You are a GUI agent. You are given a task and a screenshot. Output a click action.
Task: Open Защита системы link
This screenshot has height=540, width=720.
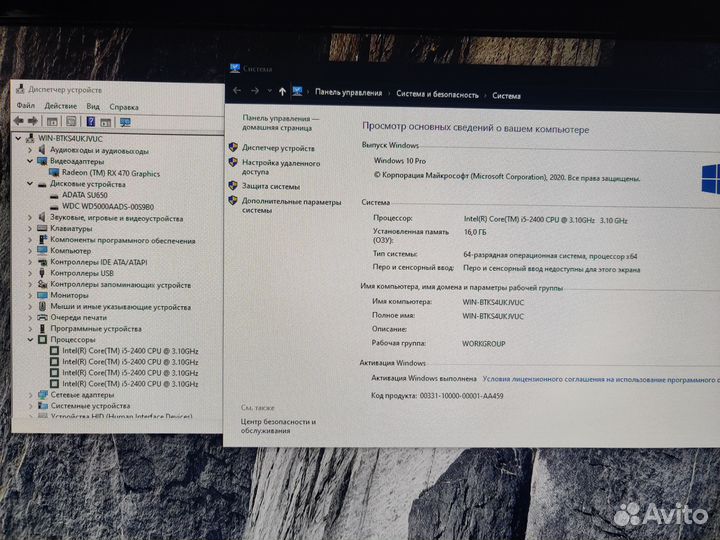click(x=271, y=186)
